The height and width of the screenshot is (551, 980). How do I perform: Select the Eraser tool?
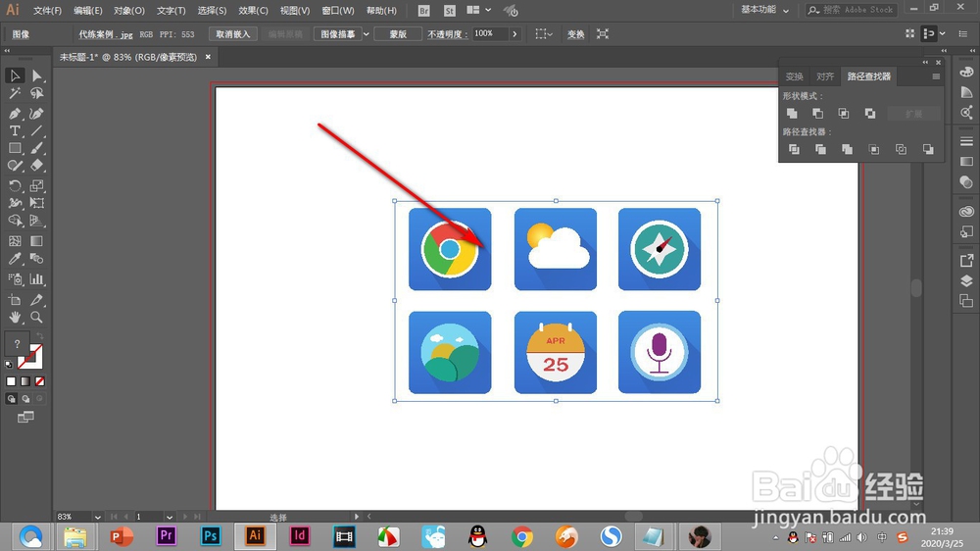tap(37, 166)
